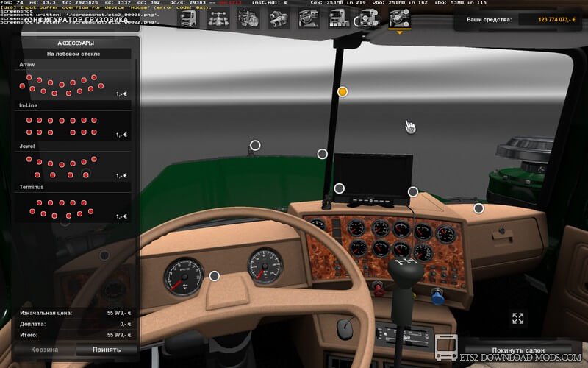This screenshot has width=588, height=368.
Task: Toggle fullscreen view with expand arrows icon
Action: pos(518,318)
